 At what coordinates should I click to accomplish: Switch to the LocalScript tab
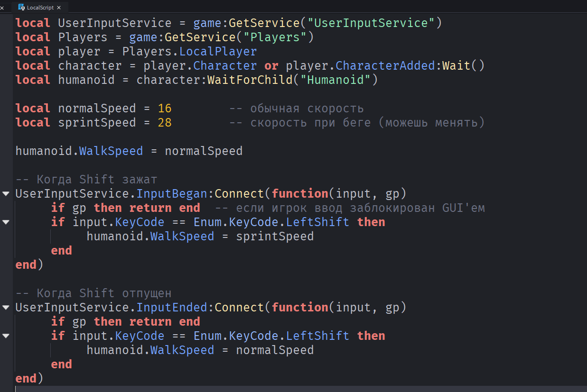point(40,8)
